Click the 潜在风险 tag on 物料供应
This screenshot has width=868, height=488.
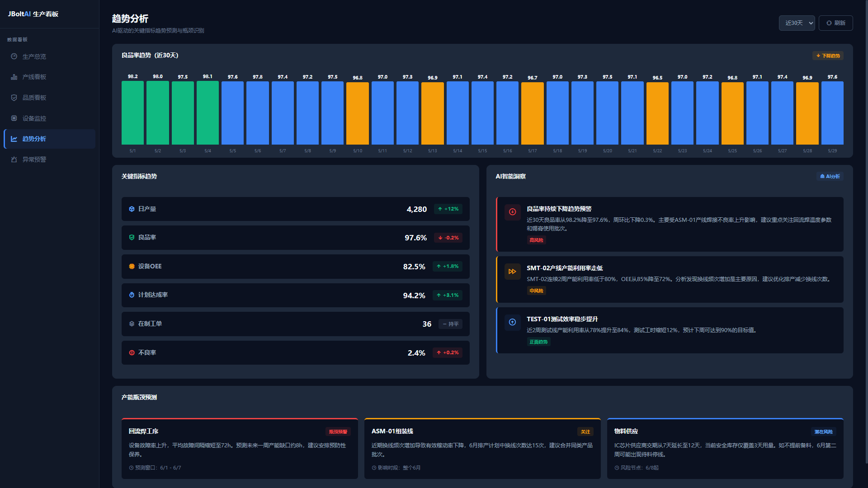[x=823, y=432]
